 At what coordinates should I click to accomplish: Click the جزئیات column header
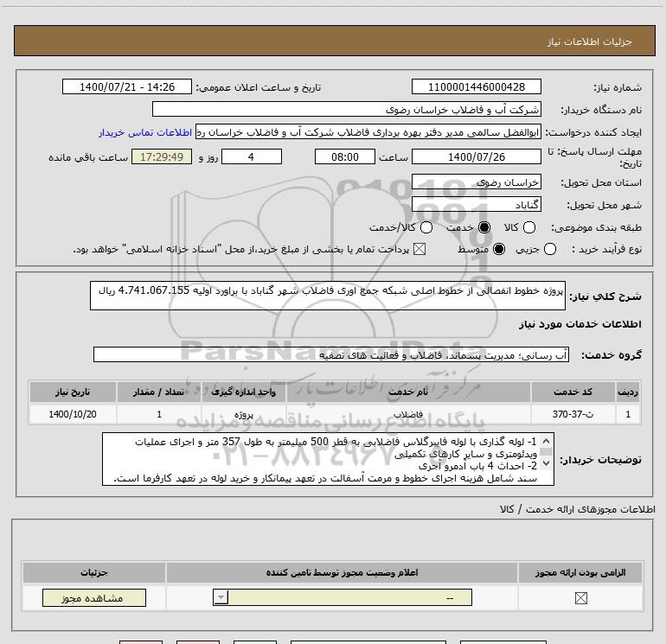(94, 572)
